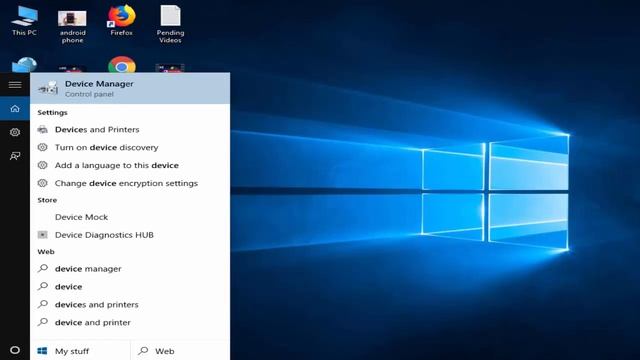Click gear icon beside encryption settings
The height and width of the screenshot is (360, 640).
[x=42, y=183]
